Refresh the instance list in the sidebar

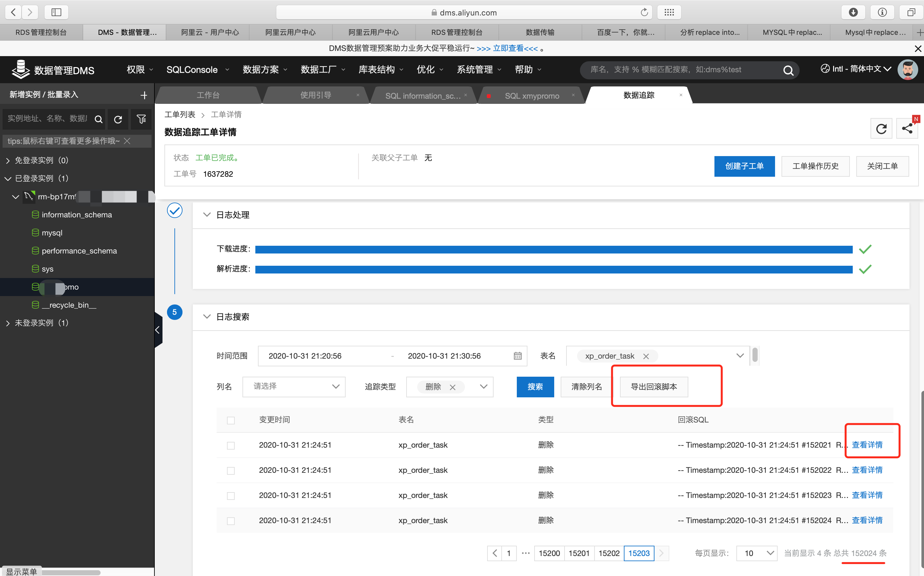tap(118, 119)
